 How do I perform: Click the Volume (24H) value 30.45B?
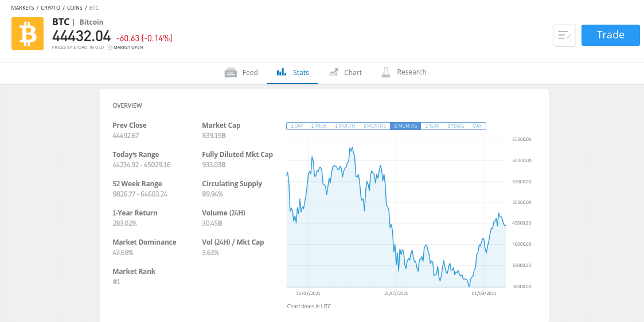click(212, 223)
